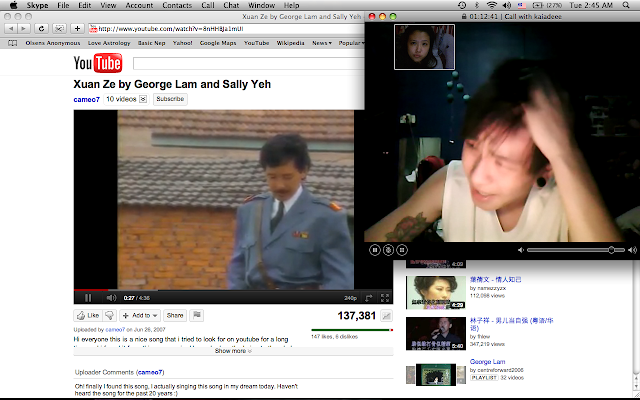Click the YouTube logo

click(x=98, y=63)
